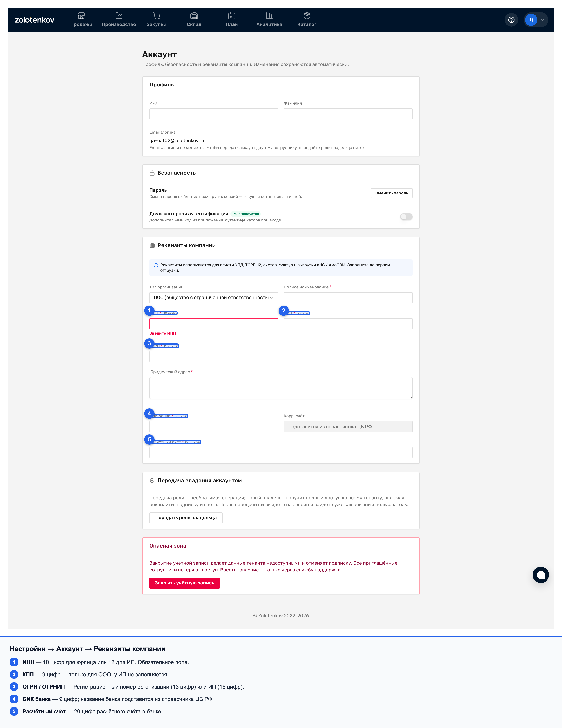
Task: Open the Продажи storefront icon
Action: (81, 16)
